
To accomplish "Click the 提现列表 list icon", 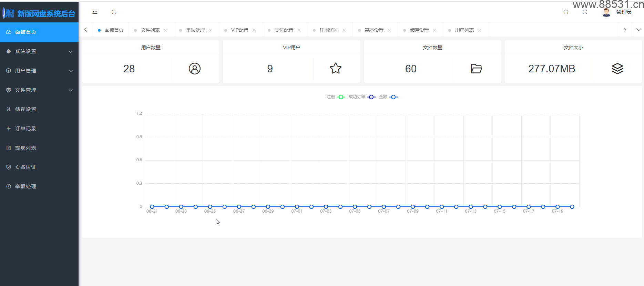I will tap(9, 148).
